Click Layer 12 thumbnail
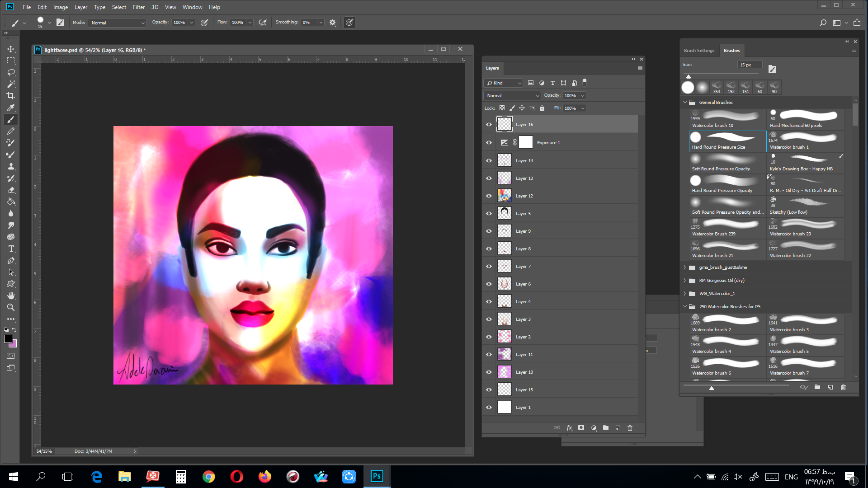 505,196
